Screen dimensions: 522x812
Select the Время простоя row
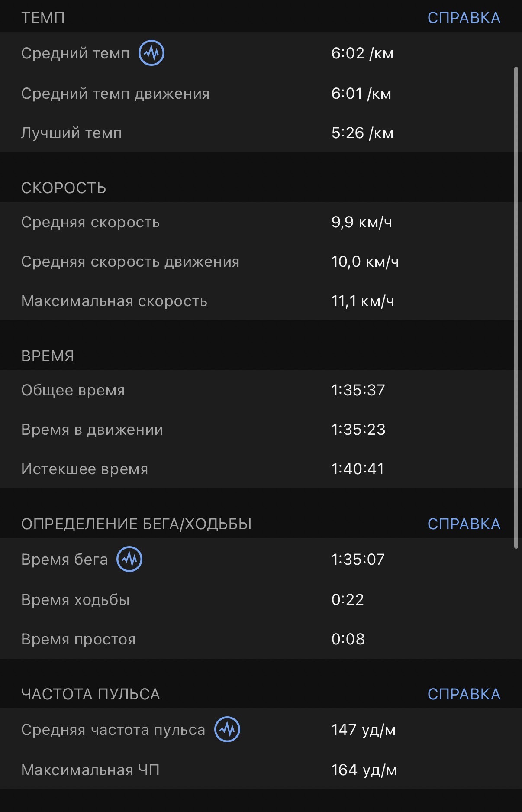coord(261,639)
